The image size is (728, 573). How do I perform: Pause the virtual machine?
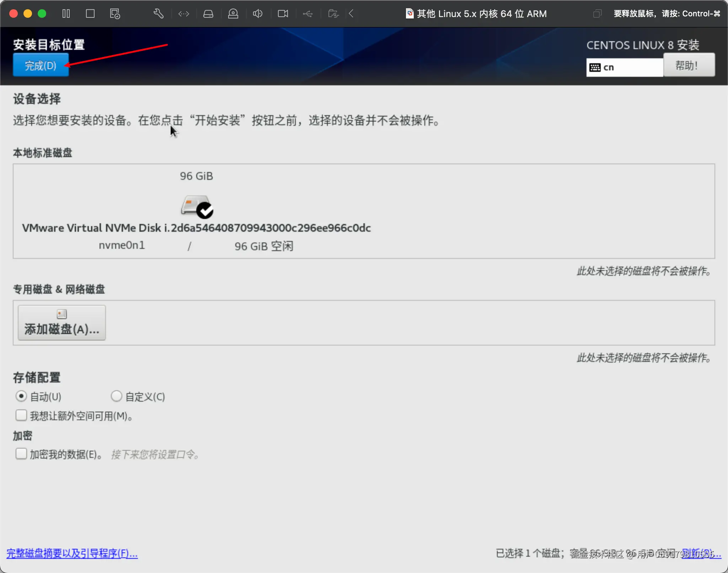tap(66, 14)
